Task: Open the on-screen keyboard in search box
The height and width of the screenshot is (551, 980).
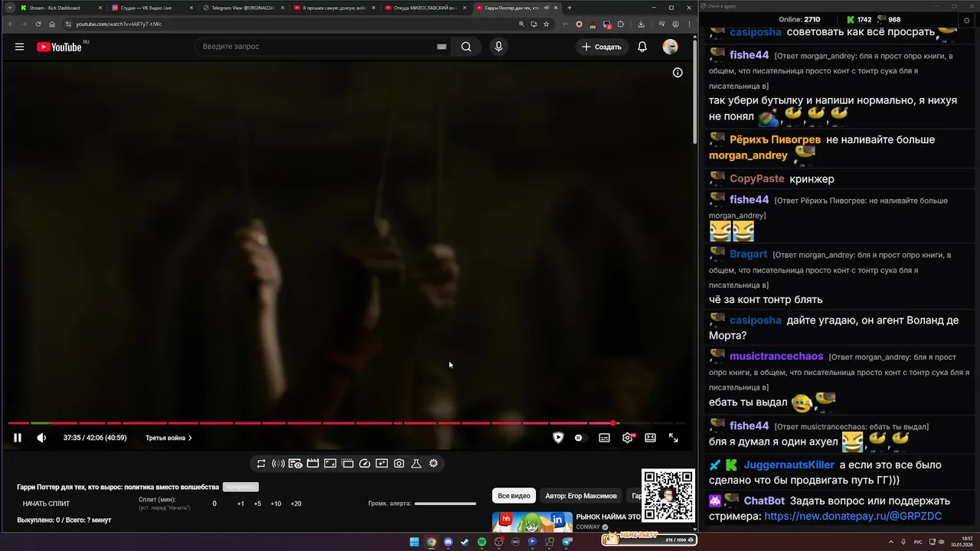Action: tap(442, 47)
